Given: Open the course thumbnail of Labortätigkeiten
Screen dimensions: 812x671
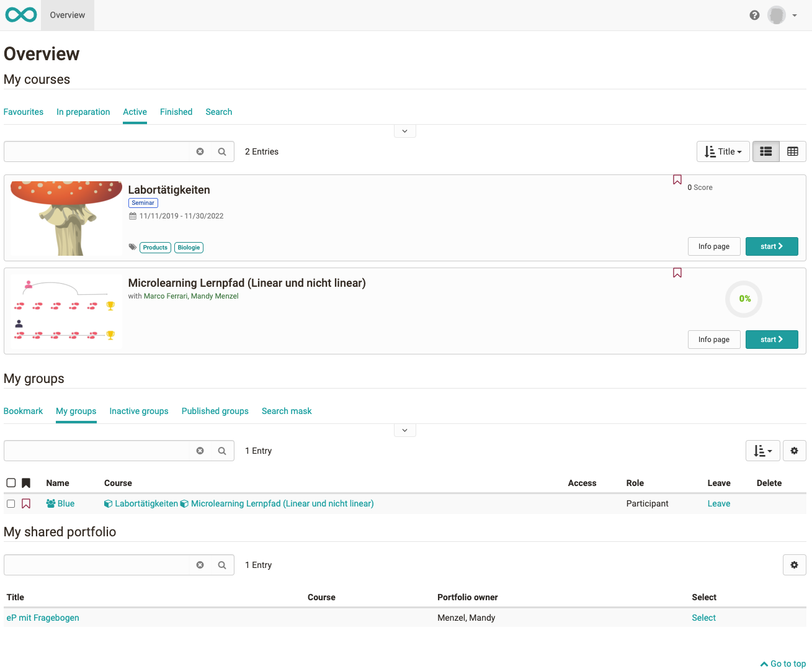Looking at the screenshot, I should click(64, 217).
